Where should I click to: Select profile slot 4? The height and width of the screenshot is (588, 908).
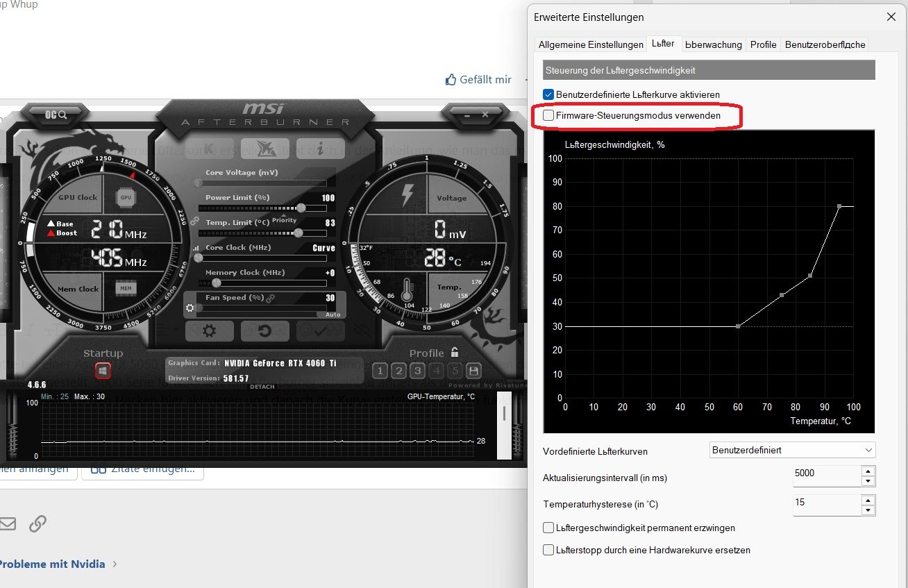pos(436,371)
